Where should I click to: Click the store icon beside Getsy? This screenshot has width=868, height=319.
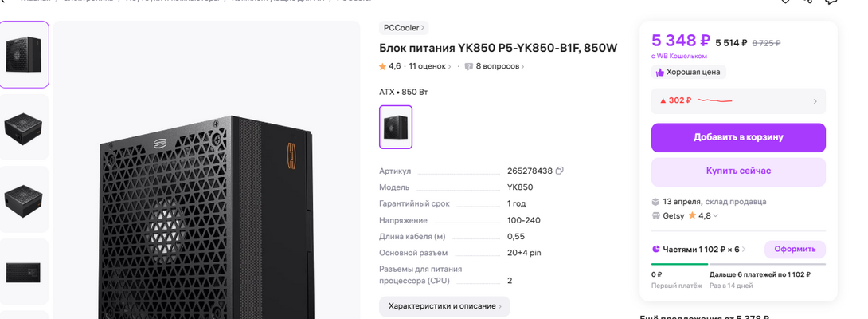click(x=655, y=215)
